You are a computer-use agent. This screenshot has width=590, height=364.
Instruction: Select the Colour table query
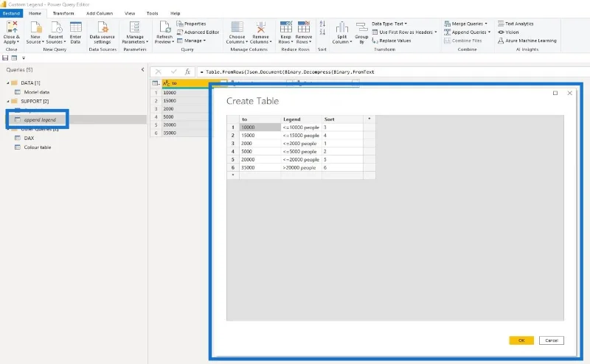pyautogui.click(x=38, y=147)
